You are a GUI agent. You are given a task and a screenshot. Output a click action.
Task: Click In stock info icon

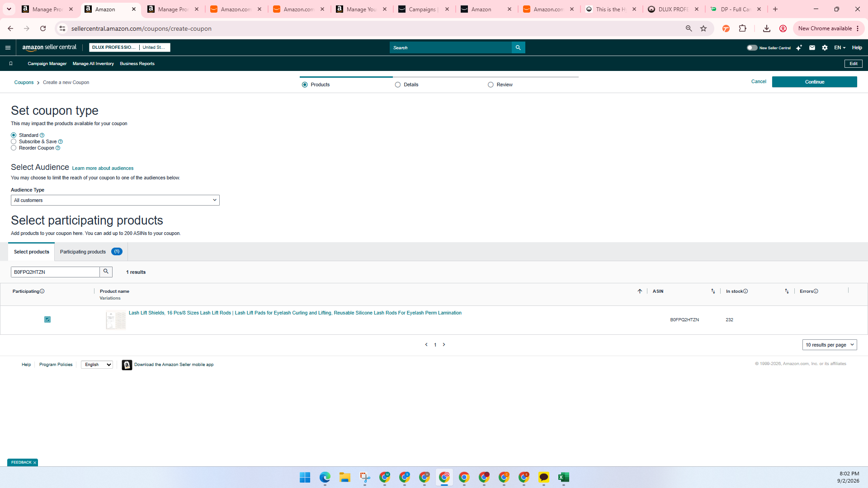tap(745, 291)
